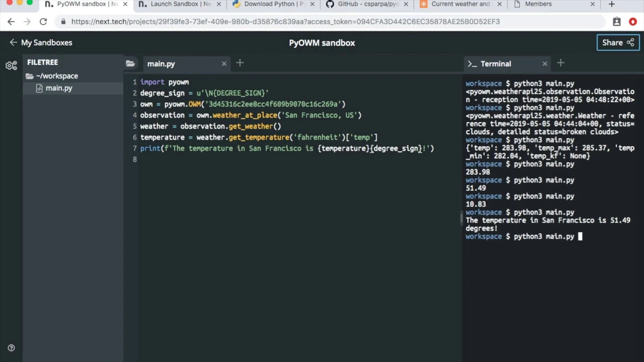Click the FILETREE panel header
The height and width of the screenshot is (362, 644).
click(43, 62)
